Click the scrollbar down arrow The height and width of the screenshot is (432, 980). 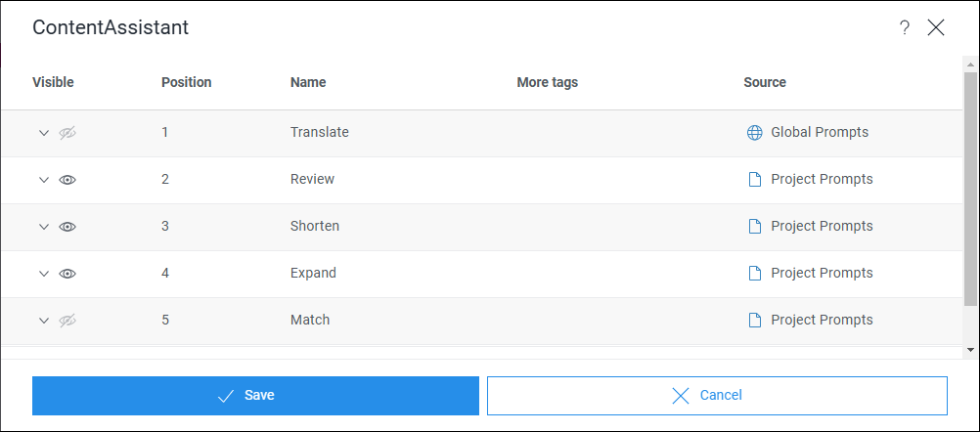coord(970,349)
